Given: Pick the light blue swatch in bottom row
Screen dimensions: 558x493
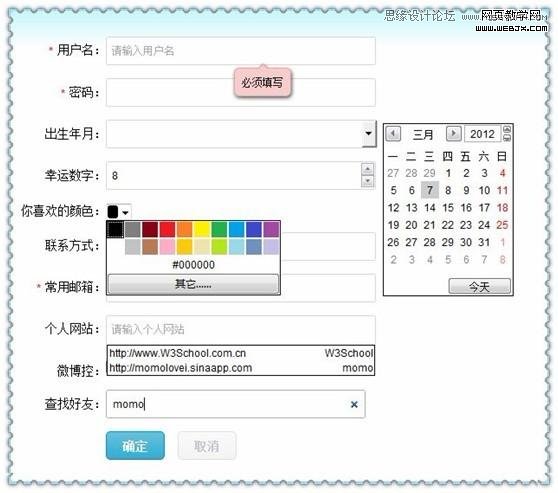Looking at the screenshot, I should pyautogui.click(x=237, y=247).
